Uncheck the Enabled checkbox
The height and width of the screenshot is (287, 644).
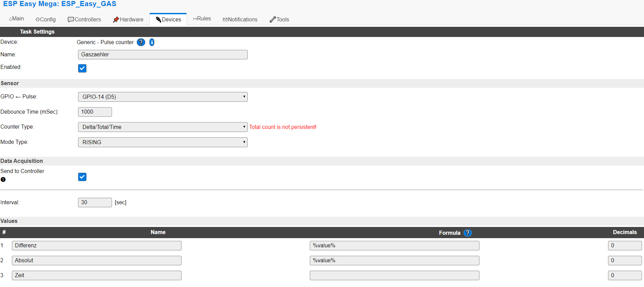click(82, 68)
